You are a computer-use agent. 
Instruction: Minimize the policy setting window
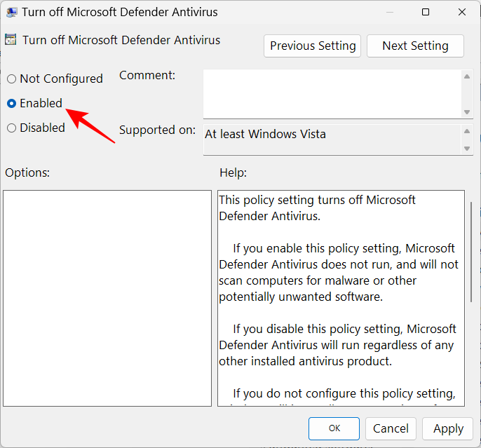pos(389,12)
